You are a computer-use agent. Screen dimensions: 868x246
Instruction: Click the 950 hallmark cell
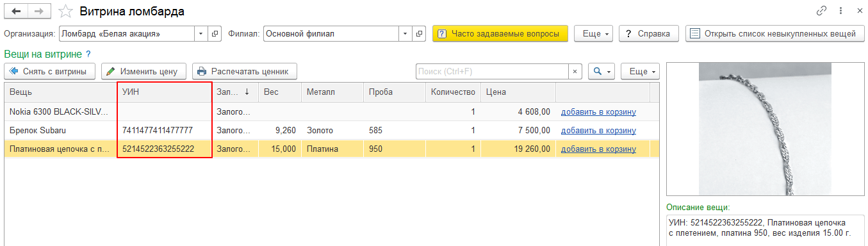(395, 149)
